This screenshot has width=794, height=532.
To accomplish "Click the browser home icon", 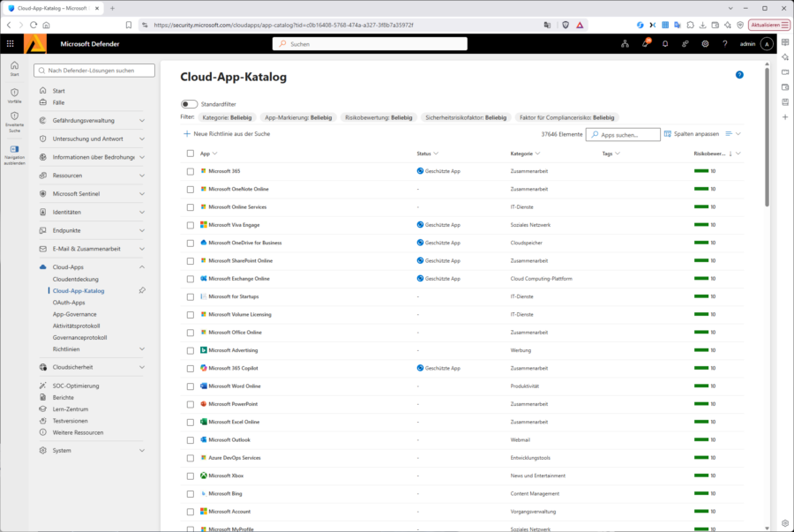I will pyautogui.click(x=46, y=25).
